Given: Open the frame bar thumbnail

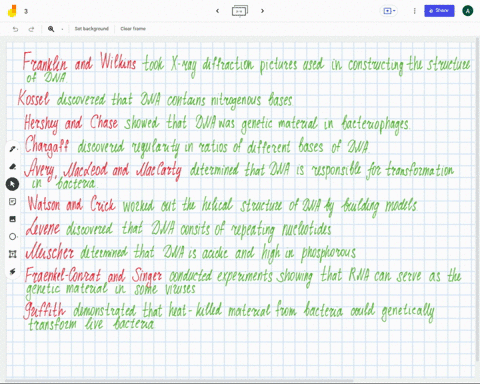Looking at the screenshot, I should (x=240, y=11).
